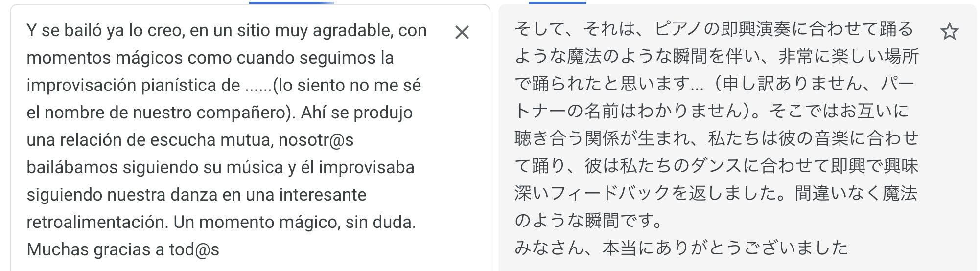
Task: Click the Japanese line 'みなさん、本当にありがとうございました'
Action: [681, 248]
